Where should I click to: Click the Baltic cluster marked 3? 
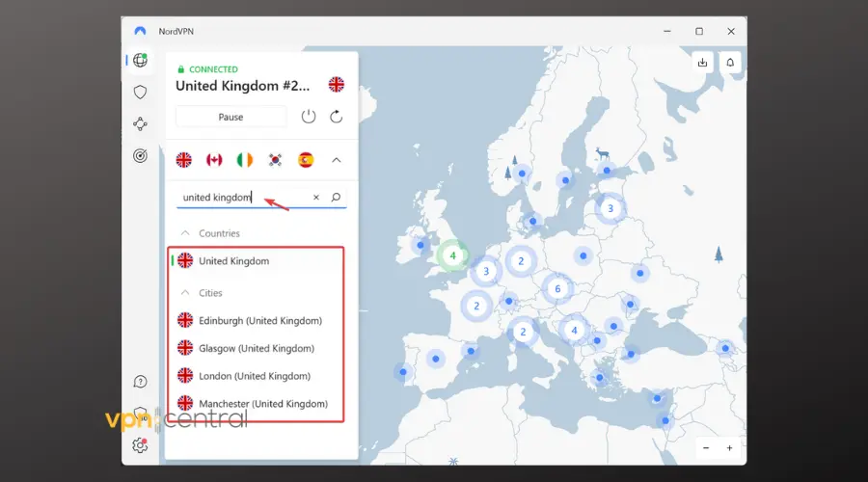click(610, 208)
